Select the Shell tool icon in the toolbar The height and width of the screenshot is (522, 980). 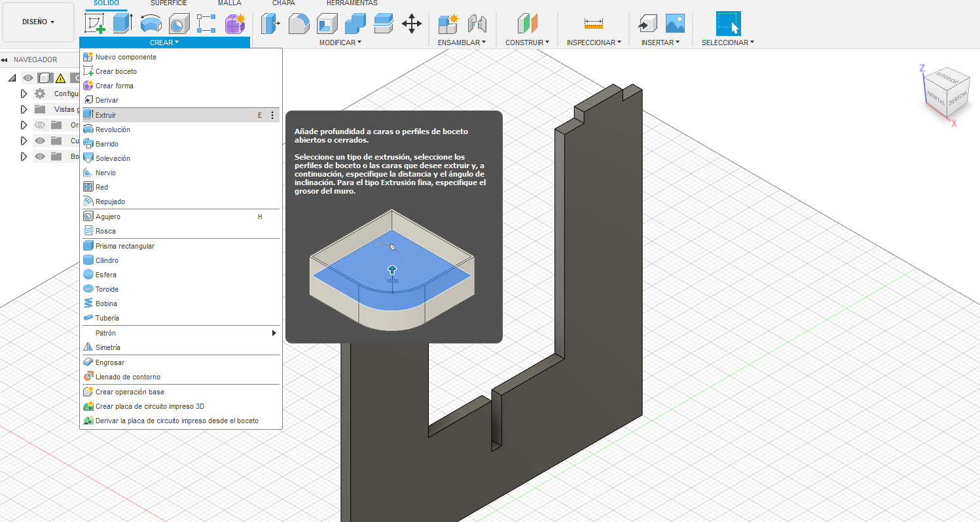[x=327, y=24]
